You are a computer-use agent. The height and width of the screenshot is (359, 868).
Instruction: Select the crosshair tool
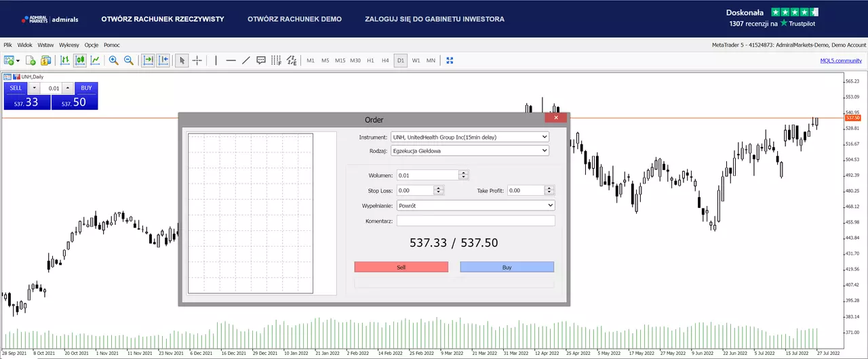197,60
